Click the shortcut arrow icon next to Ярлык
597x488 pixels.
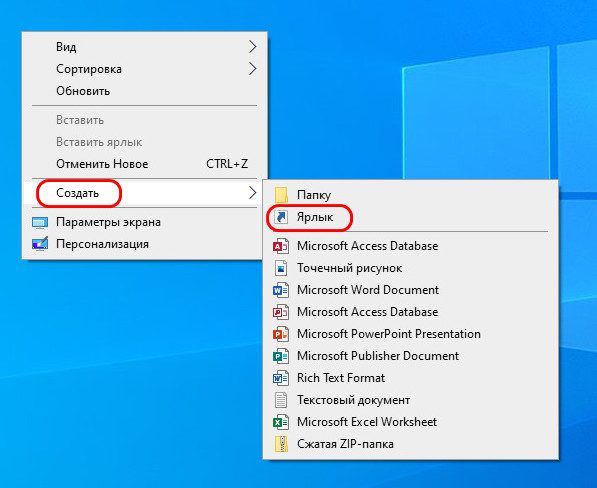click(x=281, y=217)
